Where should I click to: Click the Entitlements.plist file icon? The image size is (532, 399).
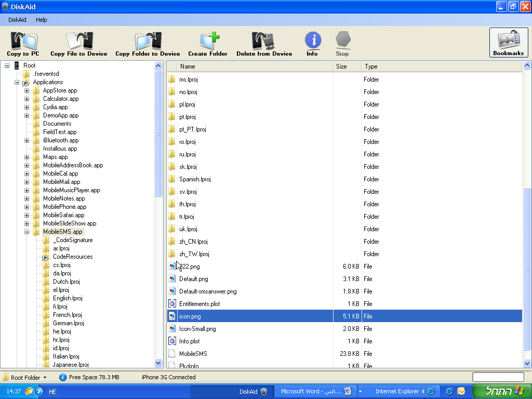tap(172, 303)
